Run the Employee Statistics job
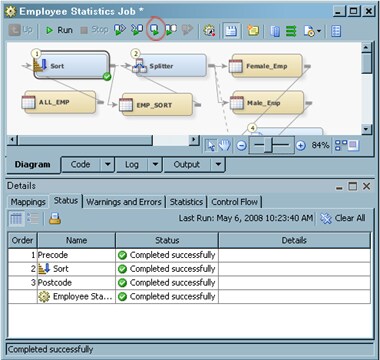380x360 pixels. (x=59, y=30)
